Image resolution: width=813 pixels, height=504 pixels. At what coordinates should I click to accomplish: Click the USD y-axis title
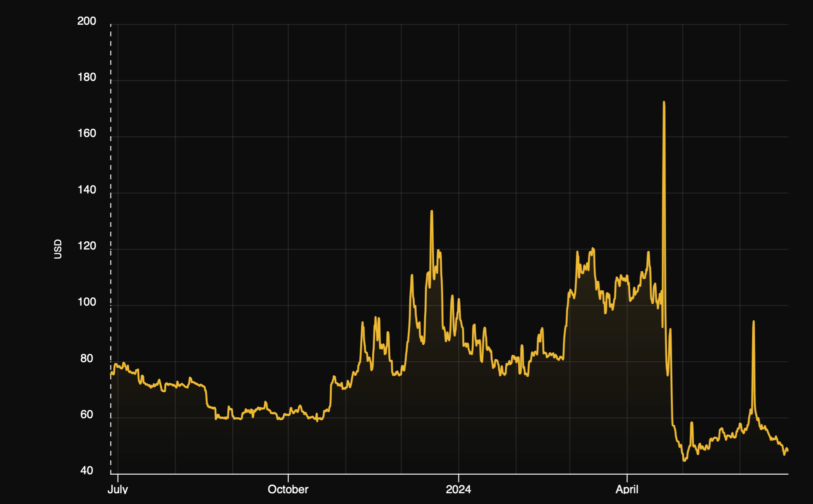[x=58, y=249]
